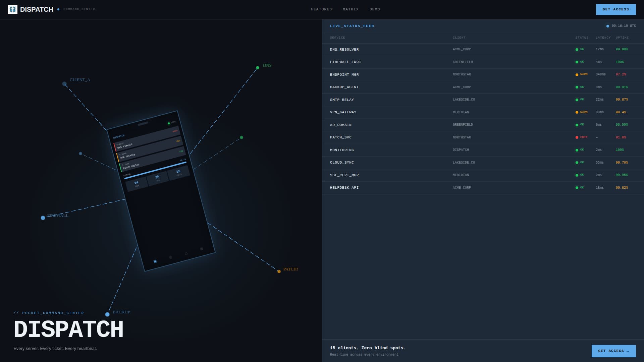Screen dimensions: 644x362
Task: Click the SERVICE column header
Action: point(337,38)
